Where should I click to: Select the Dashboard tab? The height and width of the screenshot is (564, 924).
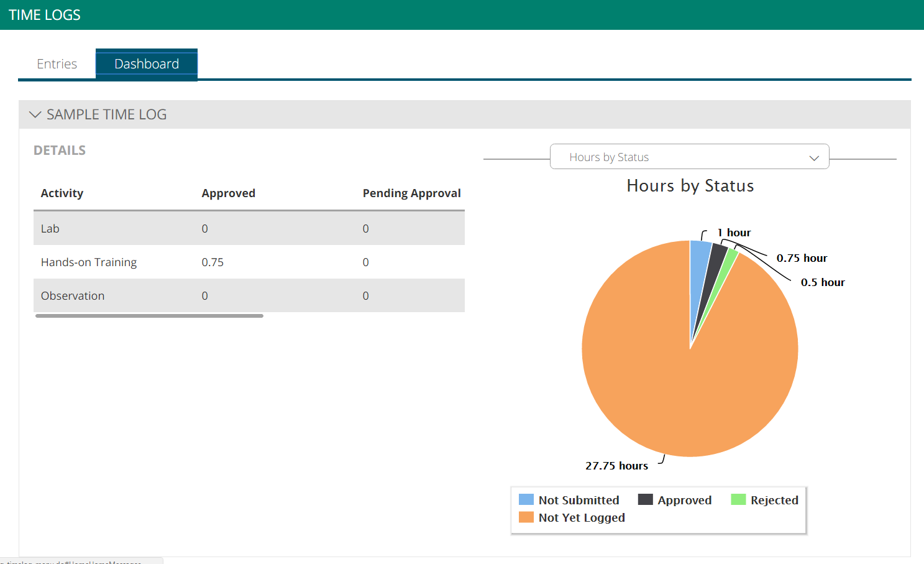(x=146, y=63)
